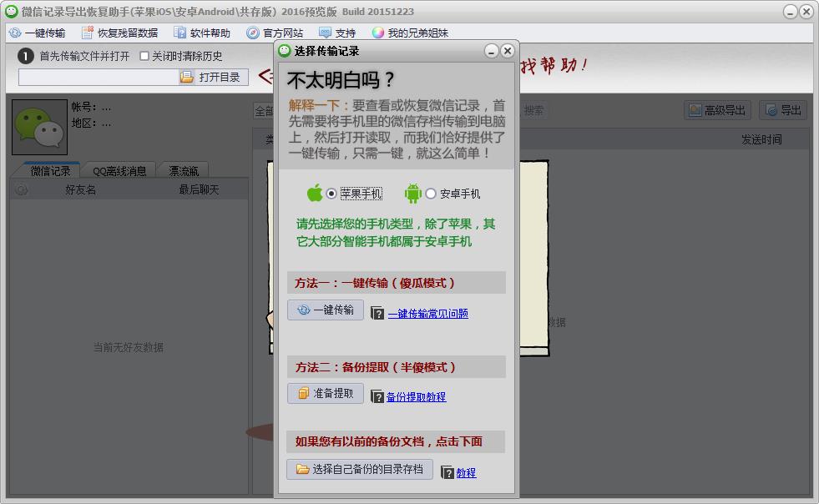The width and height of the screenshot is (819, 504).
Task: Enable the 关闭时清除历史 checkbox
Action: [144, 57]
